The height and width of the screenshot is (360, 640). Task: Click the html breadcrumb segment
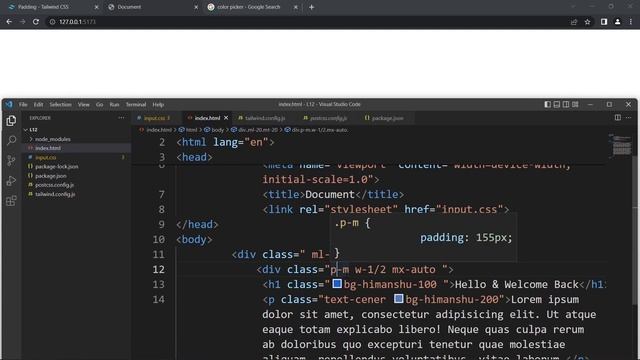191,130
